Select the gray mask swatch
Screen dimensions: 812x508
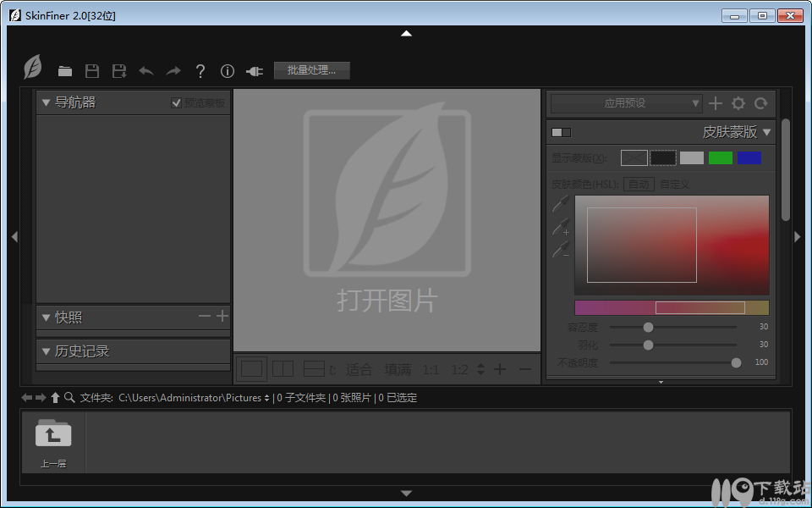[x=692, y=157]
